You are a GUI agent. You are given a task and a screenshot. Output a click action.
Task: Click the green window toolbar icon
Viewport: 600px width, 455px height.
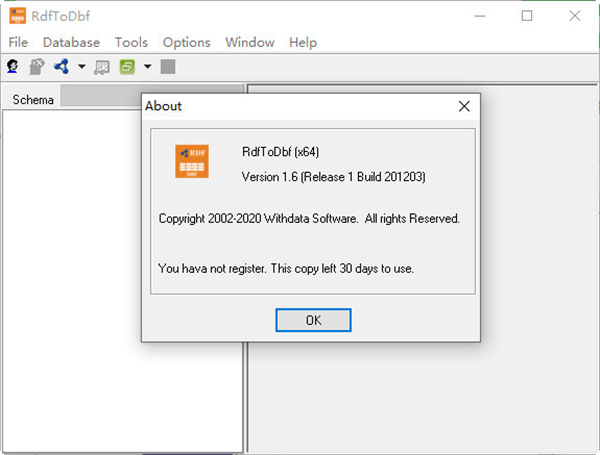point(127,67)
